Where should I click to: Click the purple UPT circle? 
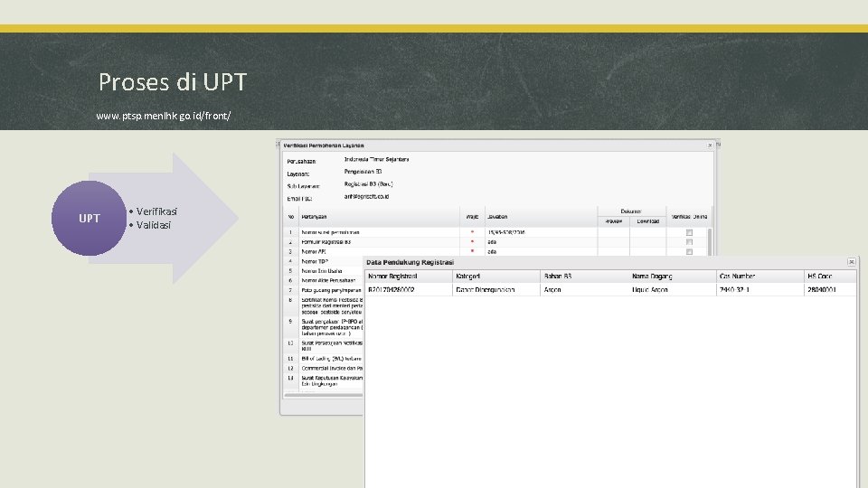click(x=90, y=218)
